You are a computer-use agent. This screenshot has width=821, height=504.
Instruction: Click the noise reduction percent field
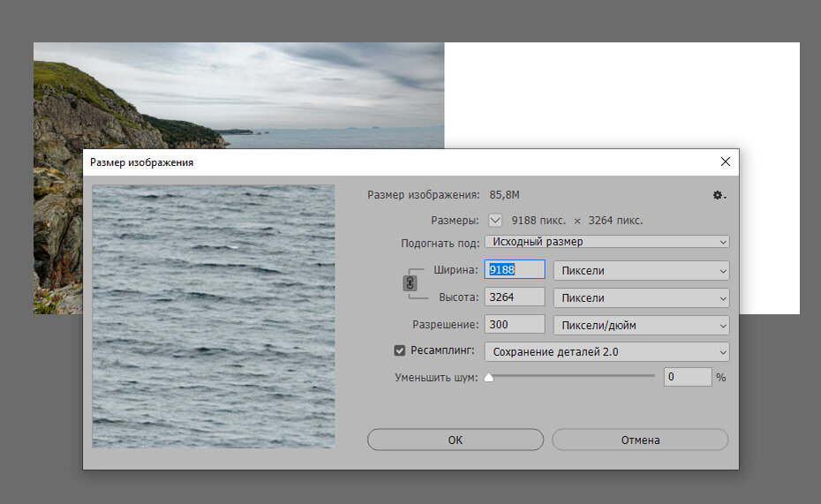(688, 377)
